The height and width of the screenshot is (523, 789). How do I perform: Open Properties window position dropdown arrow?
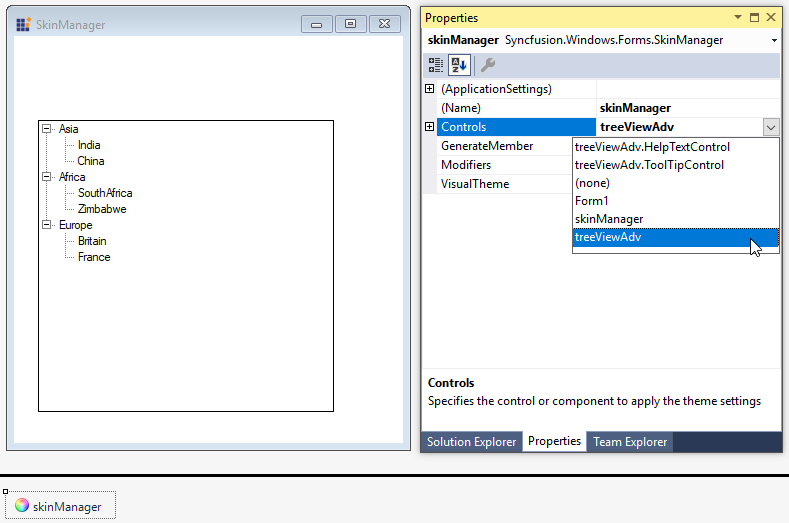[x=738, y=17]
